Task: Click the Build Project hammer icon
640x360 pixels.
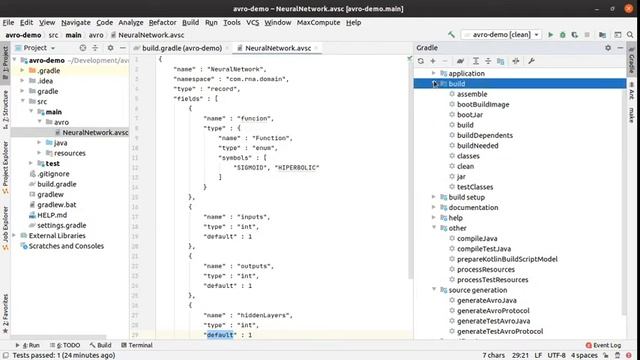Action: point(451,35)
